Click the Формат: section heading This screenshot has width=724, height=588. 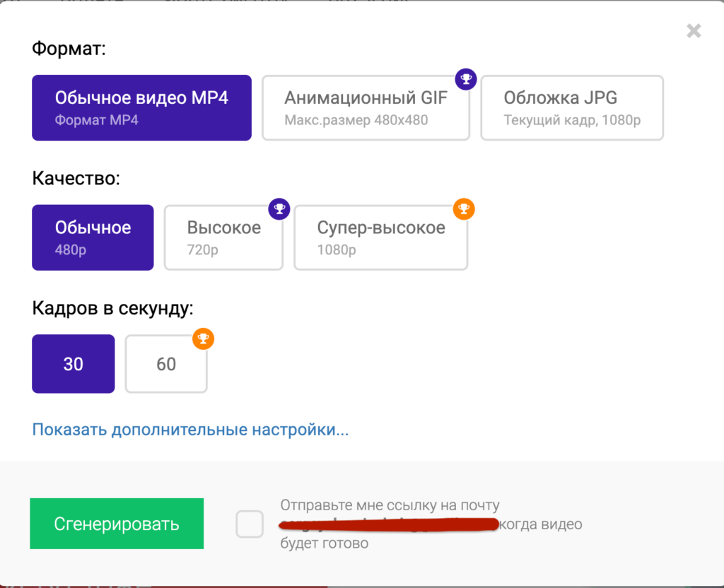point(69,49)
